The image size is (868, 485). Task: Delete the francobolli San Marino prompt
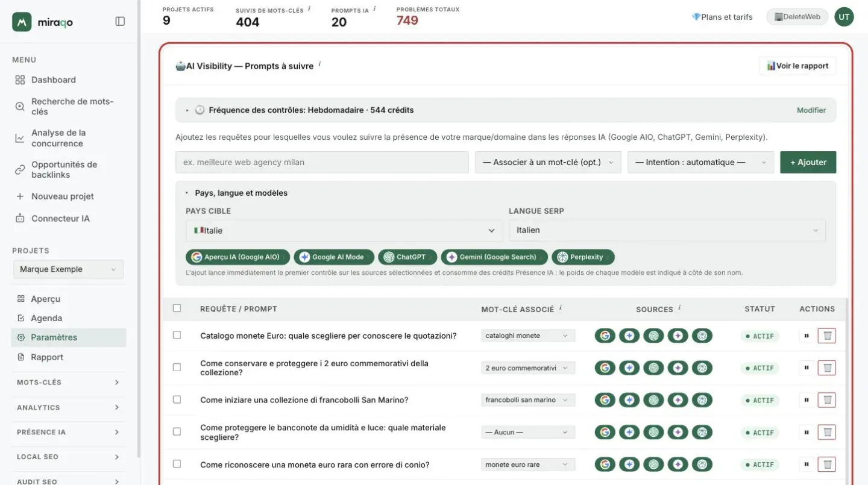click(827, 400)
